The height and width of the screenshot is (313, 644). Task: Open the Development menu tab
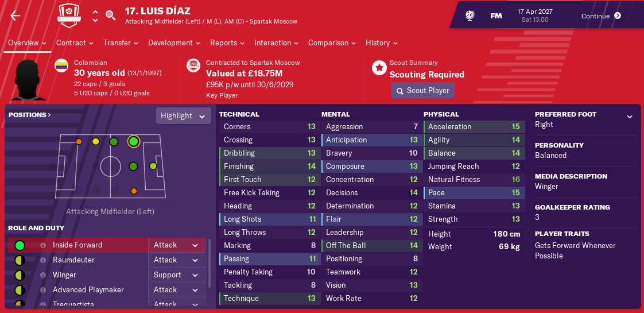coord(174,43)
